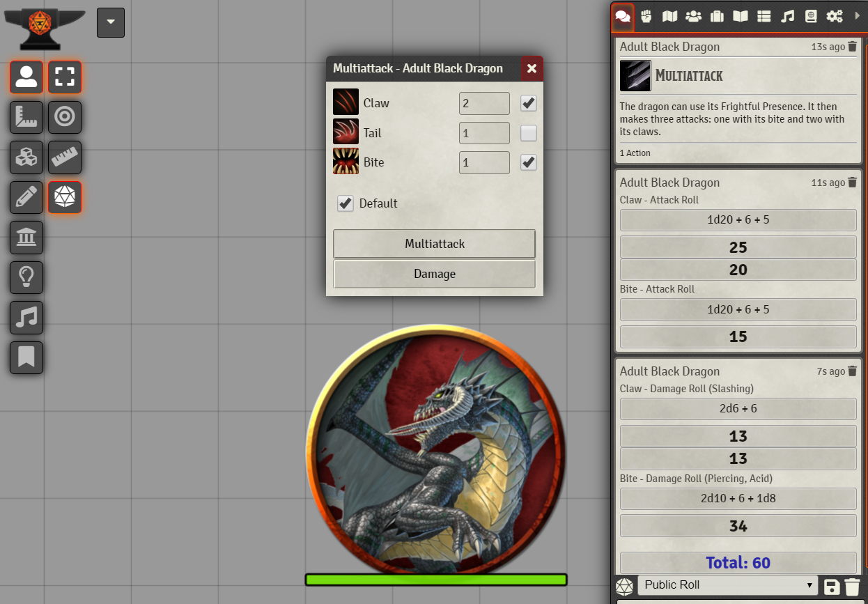Screen dimensions: 868x604
Task: Expand the Claw damage formula 2d6 + 6
Action: tap(738, 409)
